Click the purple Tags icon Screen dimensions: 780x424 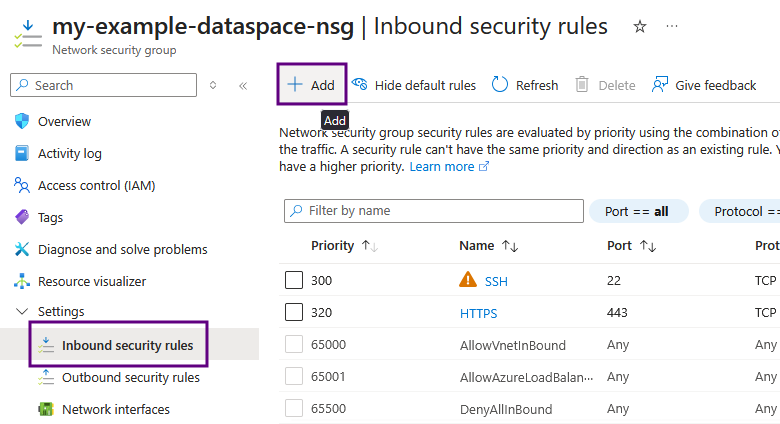point(22,217)
